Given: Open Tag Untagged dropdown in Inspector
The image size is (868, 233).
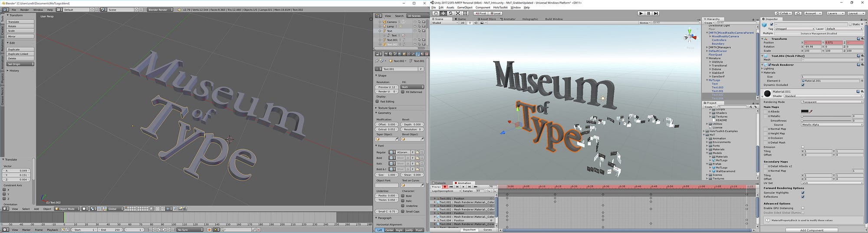Looking at the screenshot, I should (x=794, y=29).
